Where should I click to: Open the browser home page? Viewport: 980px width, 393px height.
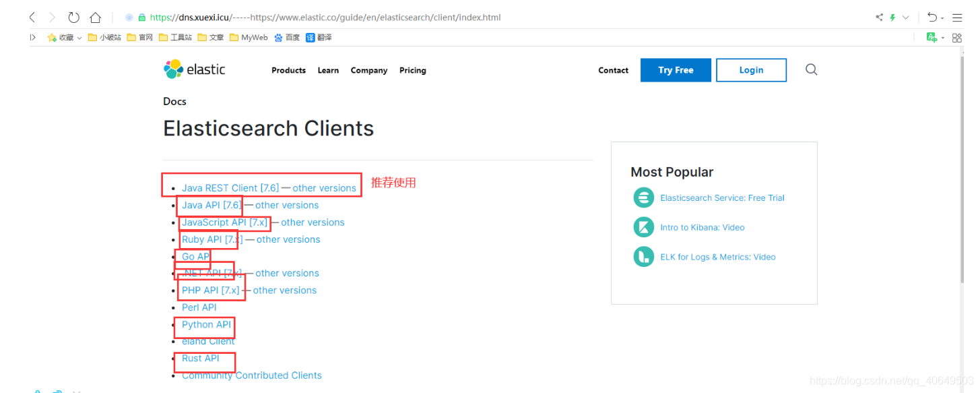(96, 18)
